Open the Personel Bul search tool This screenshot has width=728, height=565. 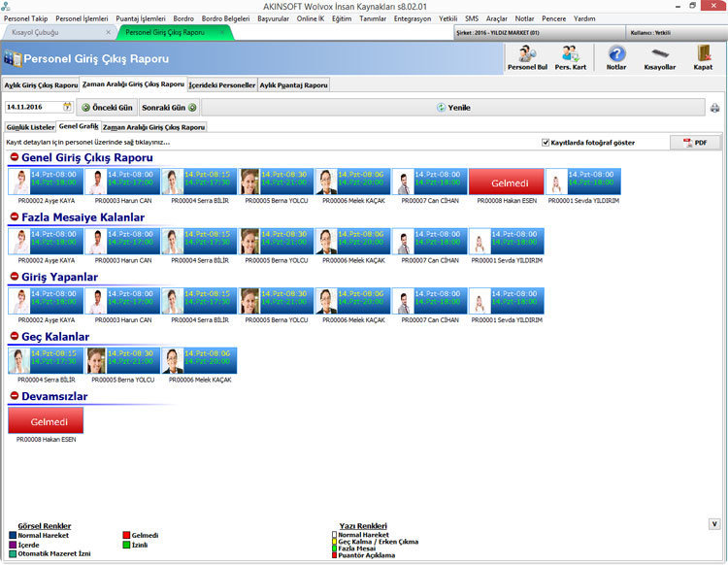point(527,57)
